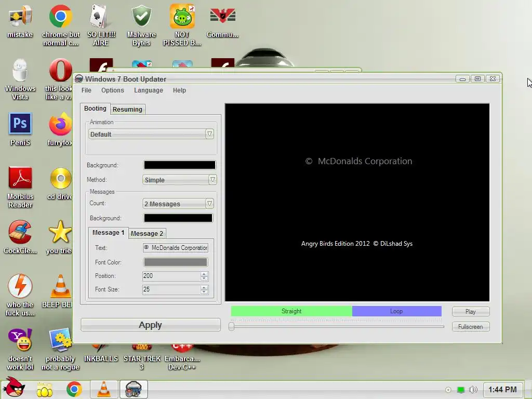Select the yellow star 'you trie' icon
532x399 pixels.
pyautogui.click(x=60, y=237)
